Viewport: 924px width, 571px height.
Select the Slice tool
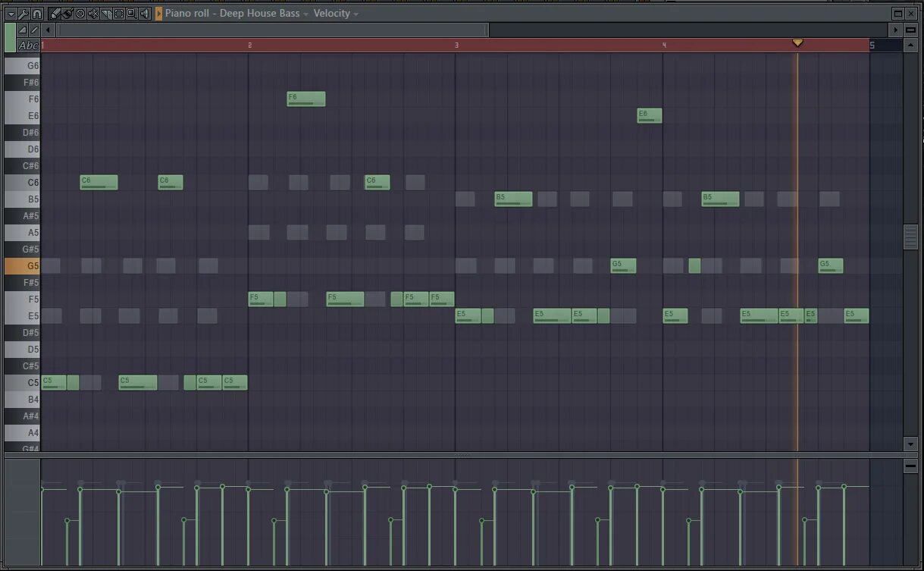click(x=106, y=14)
